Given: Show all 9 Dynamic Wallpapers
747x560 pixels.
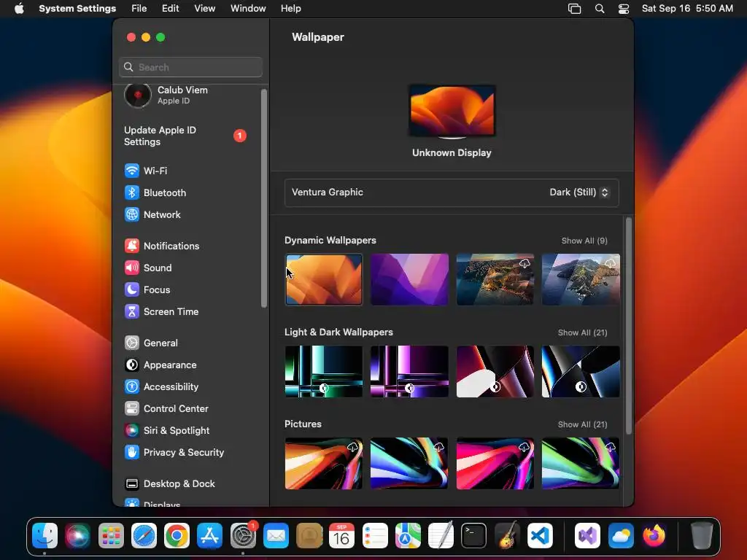Looking at the screenshot, I should (584, 241).
